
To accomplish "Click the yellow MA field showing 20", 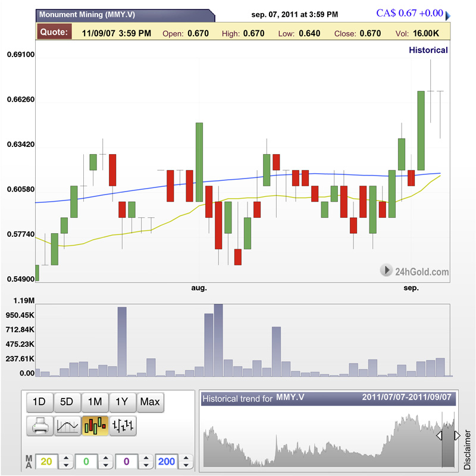I will pyautogui.click(x=46, y=462).
